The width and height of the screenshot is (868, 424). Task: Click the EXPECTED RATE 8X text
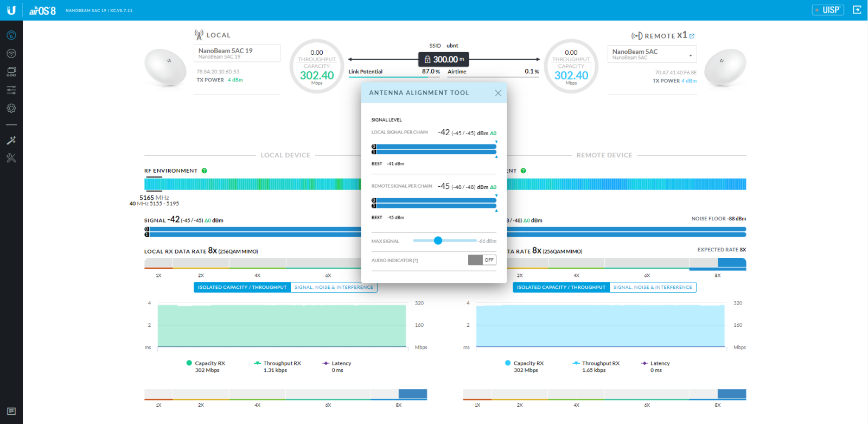[x=722, y=250]
